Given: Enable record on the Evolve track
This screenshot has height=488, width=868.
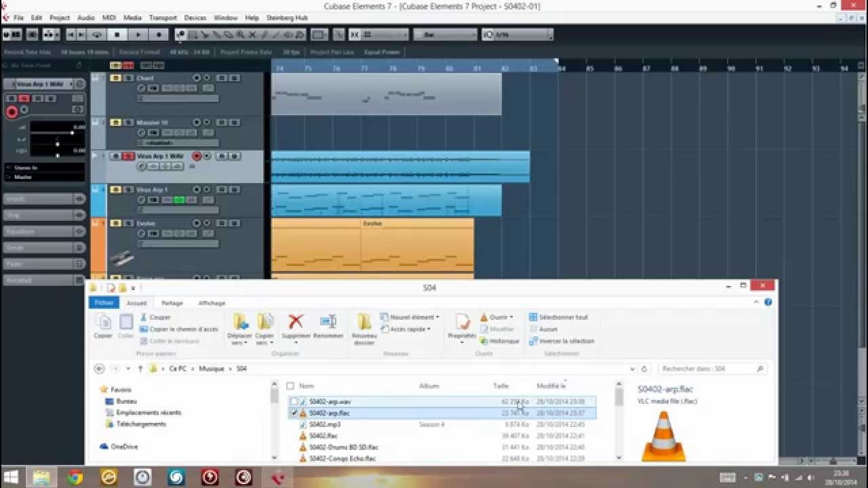Looking at the screenshot, I should tap(197, 223).
